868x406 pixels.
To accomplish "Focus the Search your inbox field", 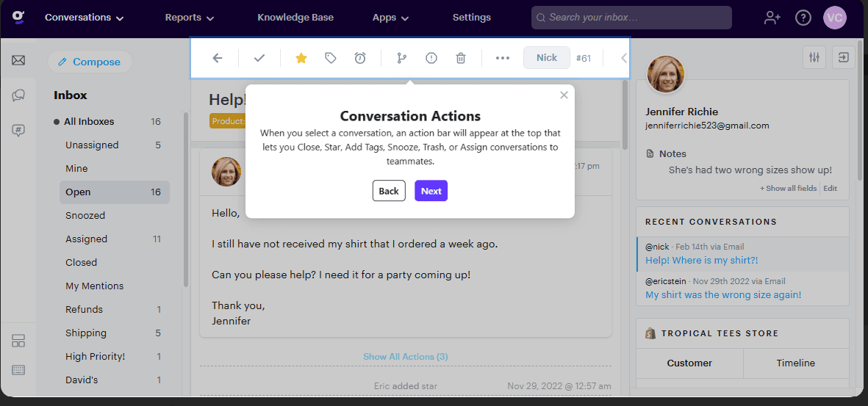I will tap(631, 18).
